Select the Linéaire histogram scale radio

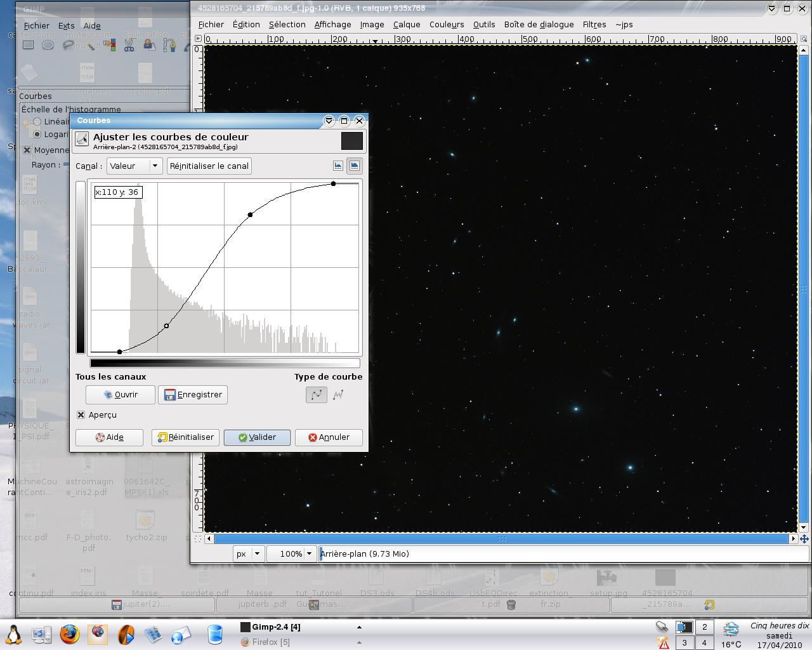pyautogui.click(x=37, y=122)
